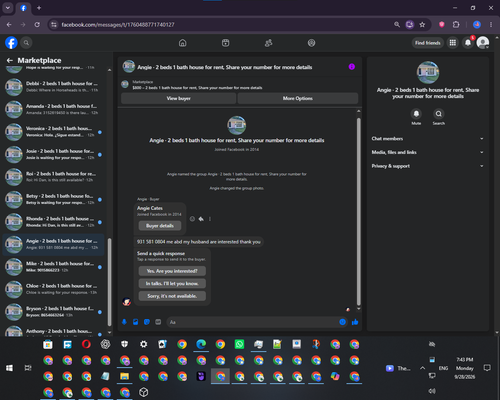Open the three-dot menu next to Angie's message
This screenshot has width=500, height=400.
click(x=210, y=219)
